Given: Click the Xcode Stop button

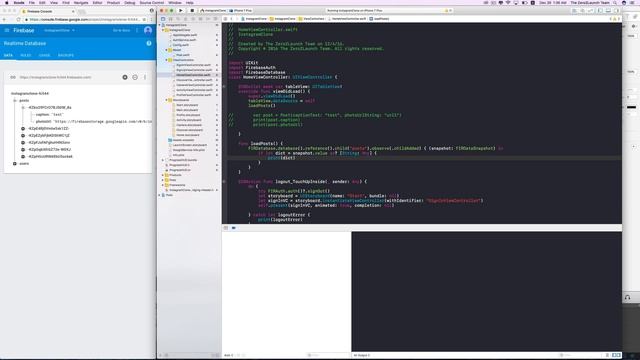Looking at the screenshot, I should pos(192,10).
